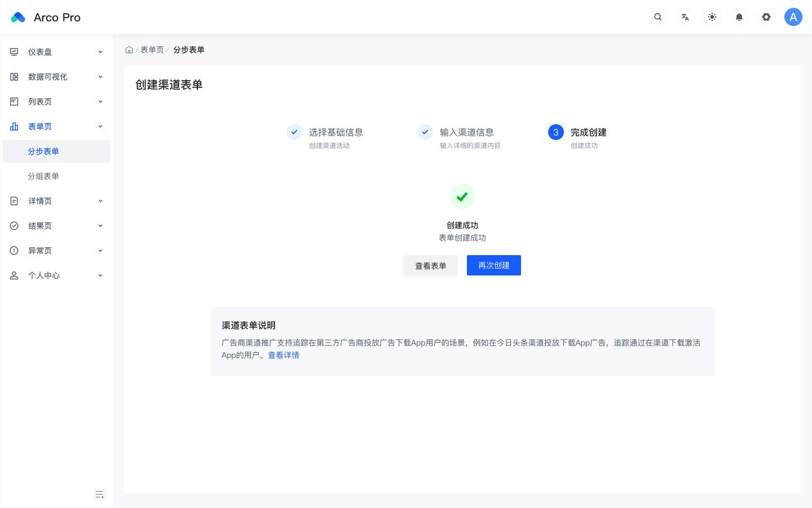812x508 pixels.
Task: Click the green success checkmark icon
Action: point(462,196)
